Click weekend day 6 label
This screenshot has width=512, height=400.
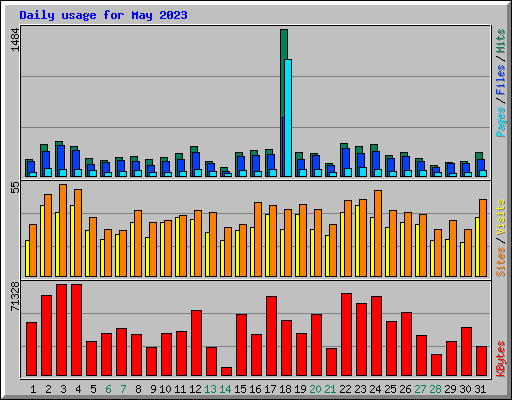point(108,389)
